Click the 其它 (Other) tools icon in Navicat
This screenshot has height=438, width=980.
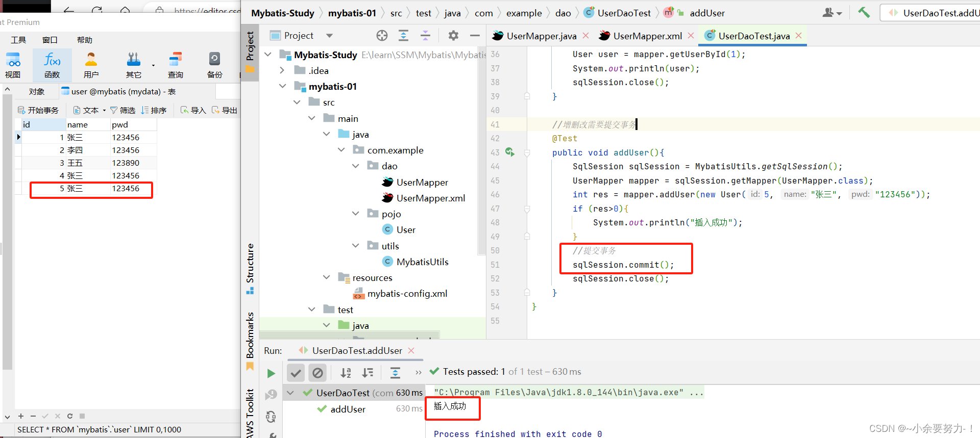pyautogui.click(x=134, y=65)
